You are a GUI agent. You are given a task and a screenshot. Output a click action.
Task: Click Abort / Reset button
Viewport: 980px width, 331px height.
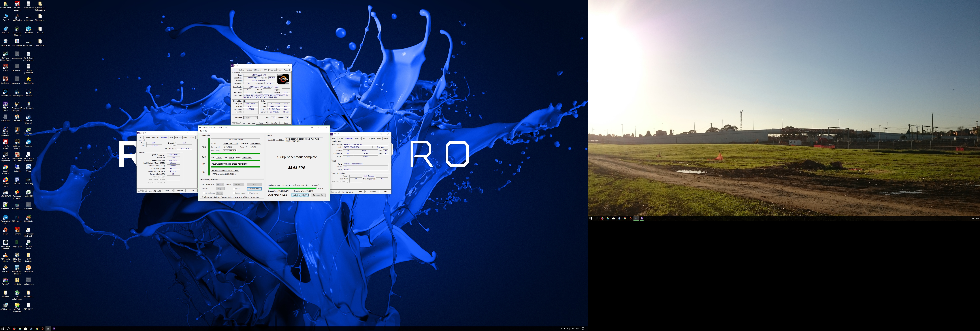[x=254, y=189]
